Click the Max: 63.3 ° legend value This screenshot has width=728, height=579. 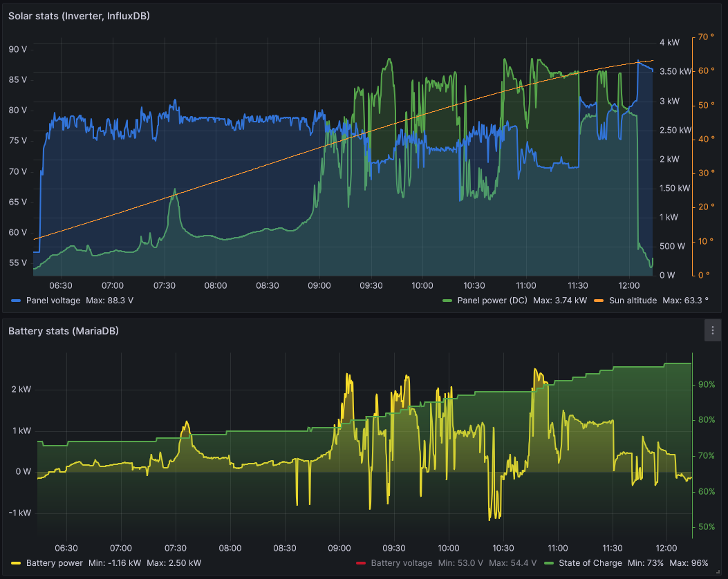coord(685,301)
